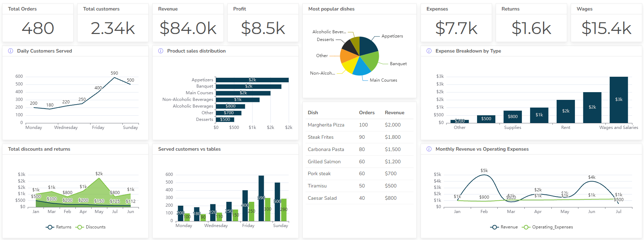Click the 590 data point on Daily Customers line
The image size is (644, 240).
114,77
